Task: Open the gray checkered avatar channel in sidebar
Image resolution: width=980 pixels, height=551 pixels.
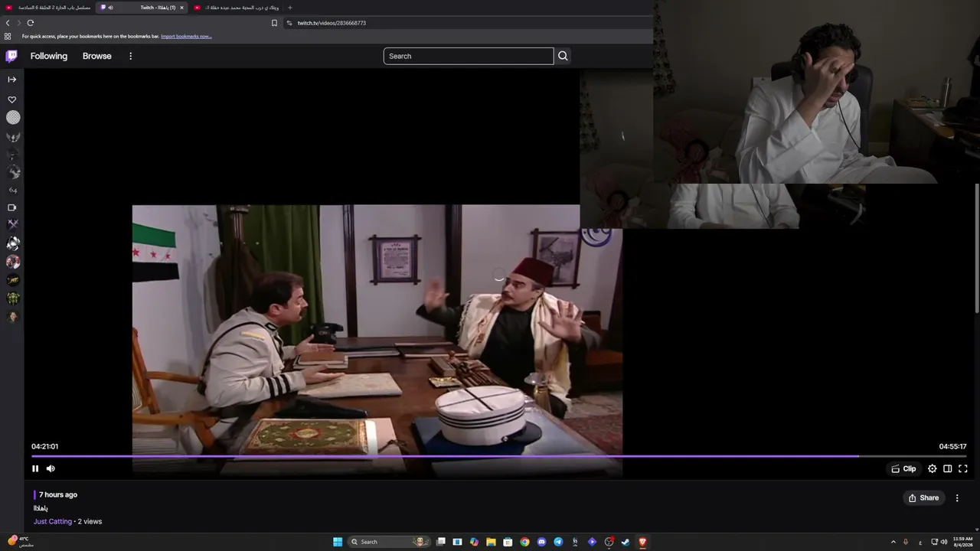Action: (x=13, y=117)
